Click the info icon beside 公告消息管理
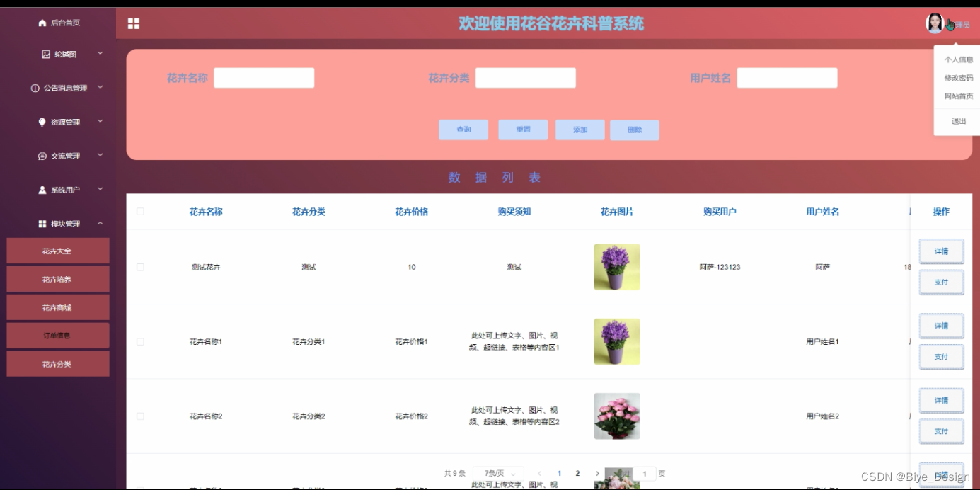This screenshot has height=490, width=980. tap(35, 88)
